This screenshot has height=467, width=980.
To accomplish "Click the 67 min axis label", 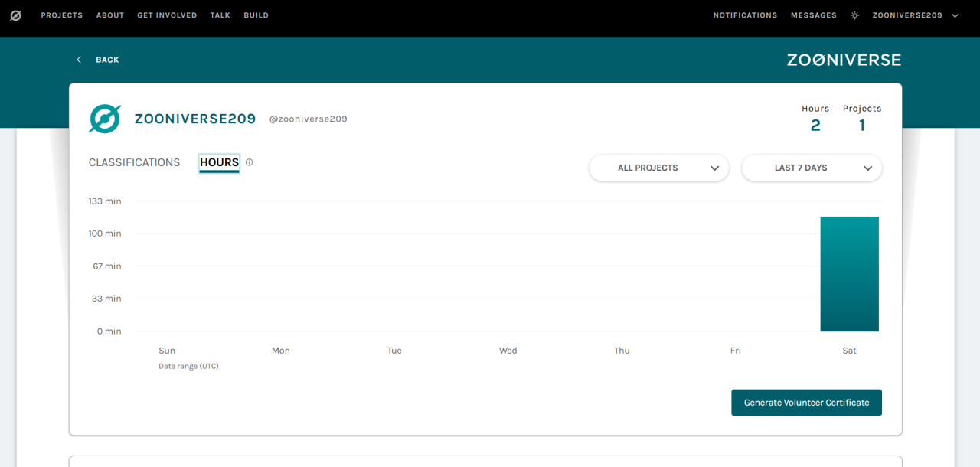I will [x=107, y=266].
